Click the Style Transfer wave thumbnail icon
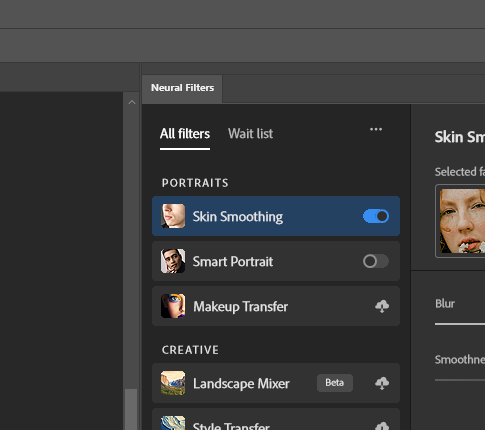 tap(173, 423)
